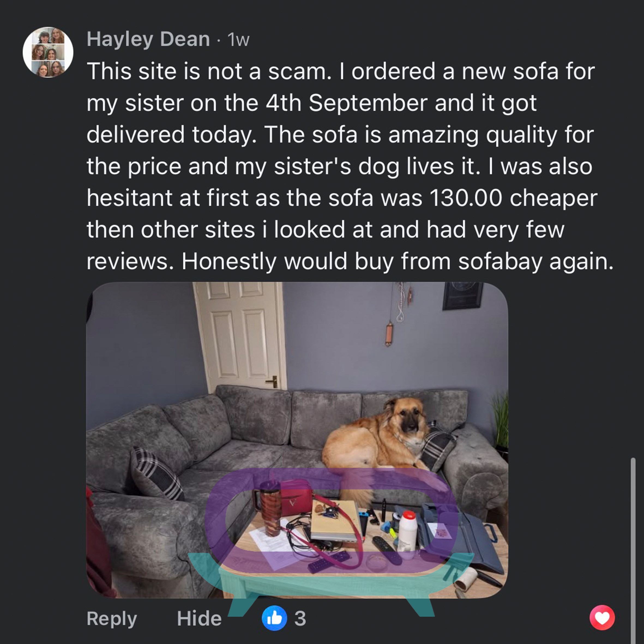Click the hanging wall ornament in the photo

tap(389, 334)
